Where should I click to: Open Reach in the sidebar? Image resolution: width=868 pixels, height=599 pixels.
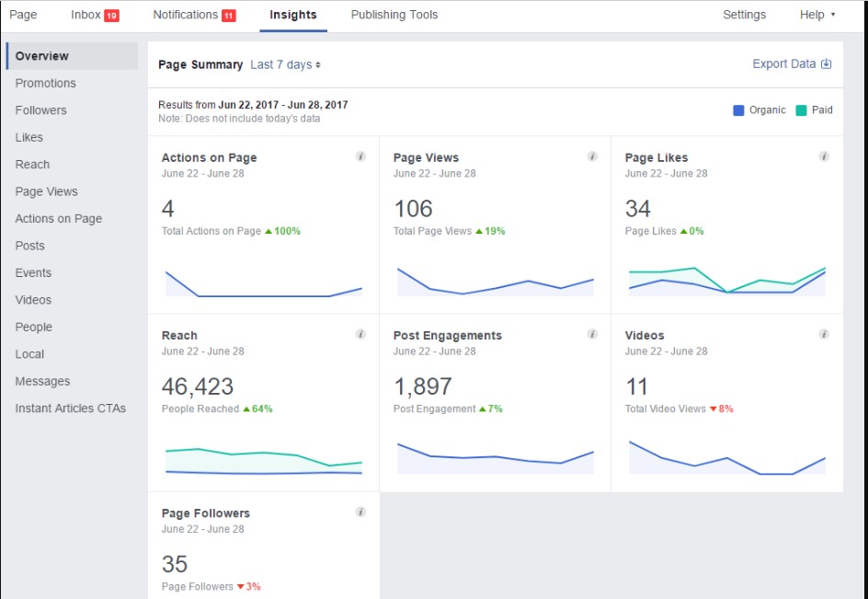[32, 165]
